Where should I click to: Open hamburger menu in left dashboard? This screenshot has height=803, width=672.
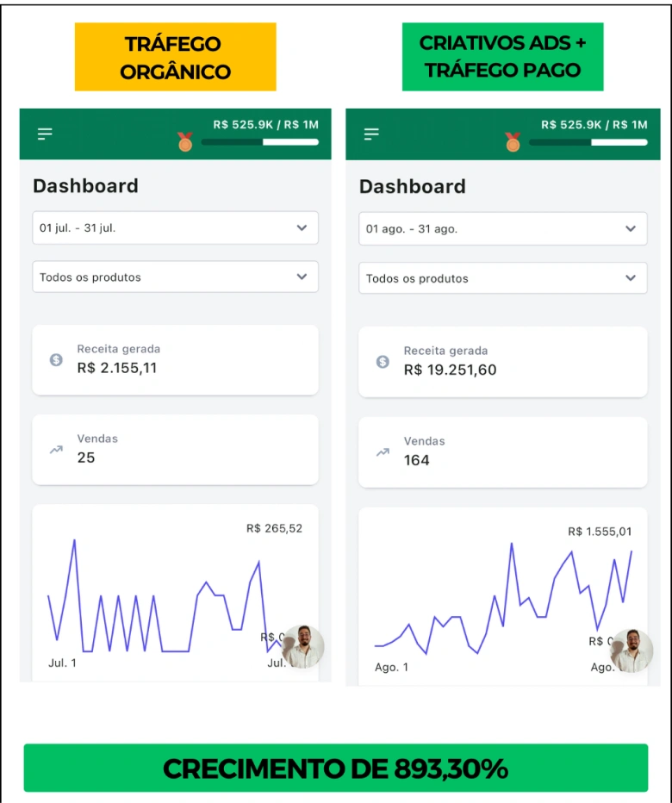click(x=45, y=134)
